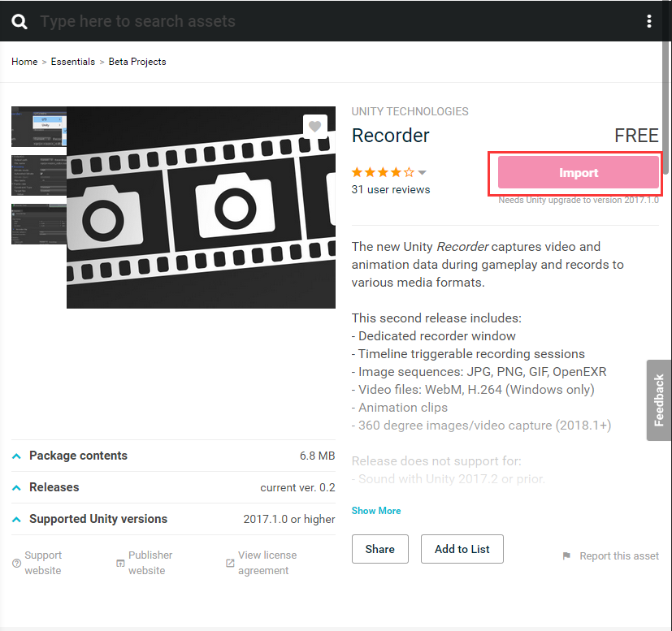Click the '2017.1.0 or higher' text
Screen dimensions: 672x631
[x=288, y=519]
